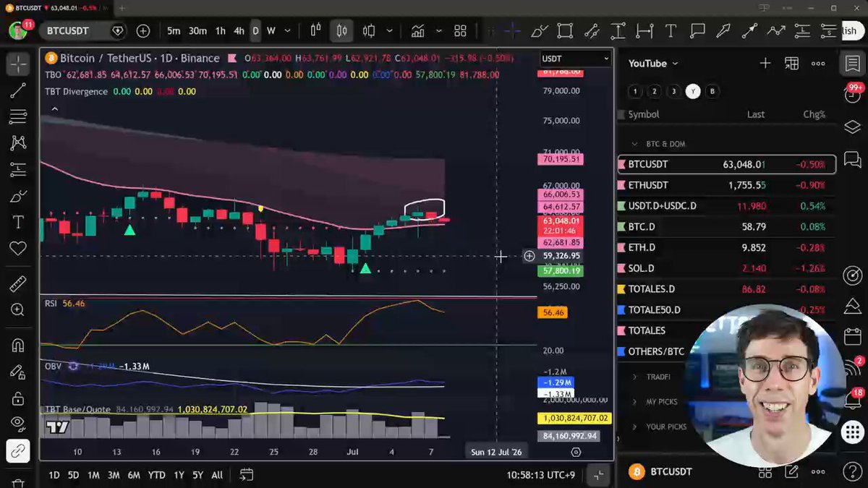Viewport: 868px width, 488px height.
Task: Click the pink flag next to BTCUSDT row
Action: point(621,165)
